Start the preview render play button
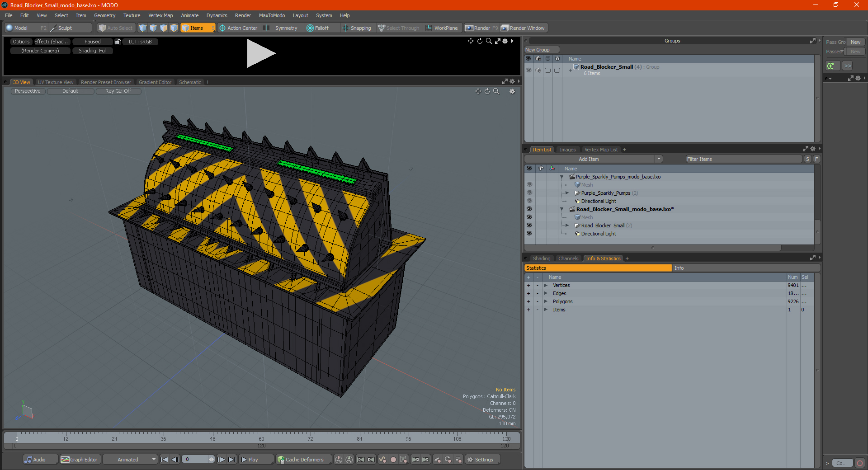Image resolution: width=868 pixels, height=470 pixels. pyautogui.click(x=261, y=53)
